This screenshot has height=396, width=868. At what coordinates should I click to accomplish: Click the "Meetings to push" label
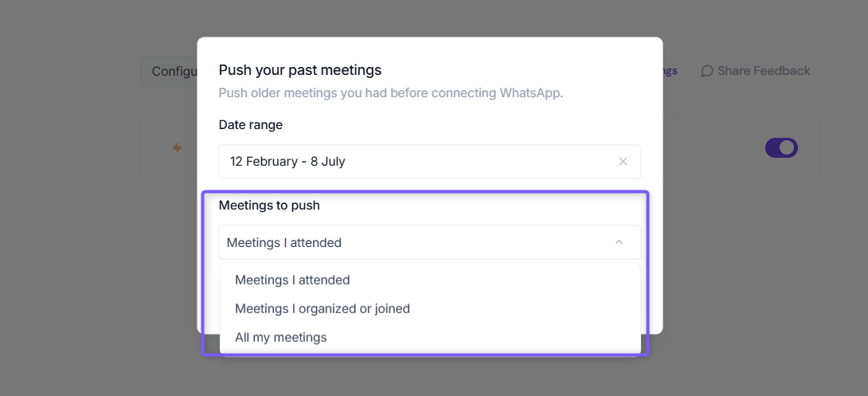[269, 206]
